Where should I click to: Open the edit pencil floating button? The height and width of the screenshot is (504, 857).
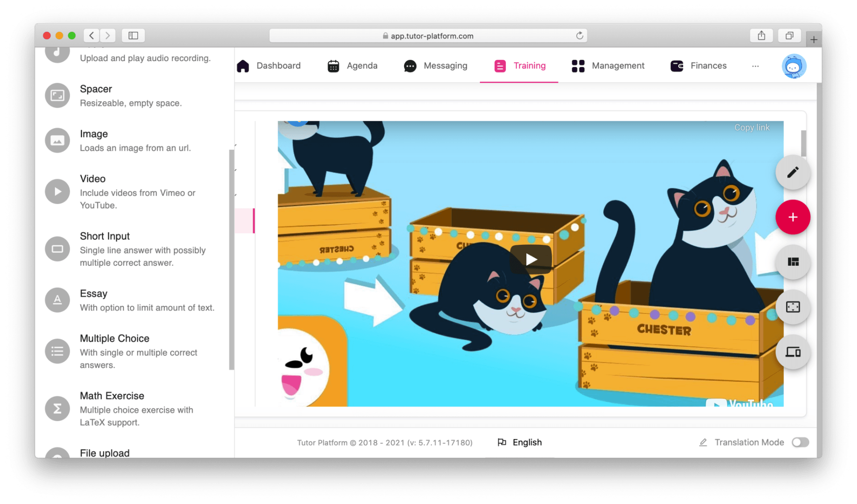793,172
